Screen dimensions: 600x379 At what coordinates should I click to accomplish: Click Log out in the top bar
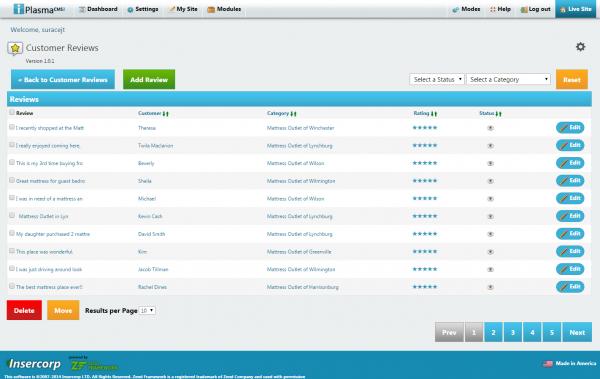(x=536, y=9)
